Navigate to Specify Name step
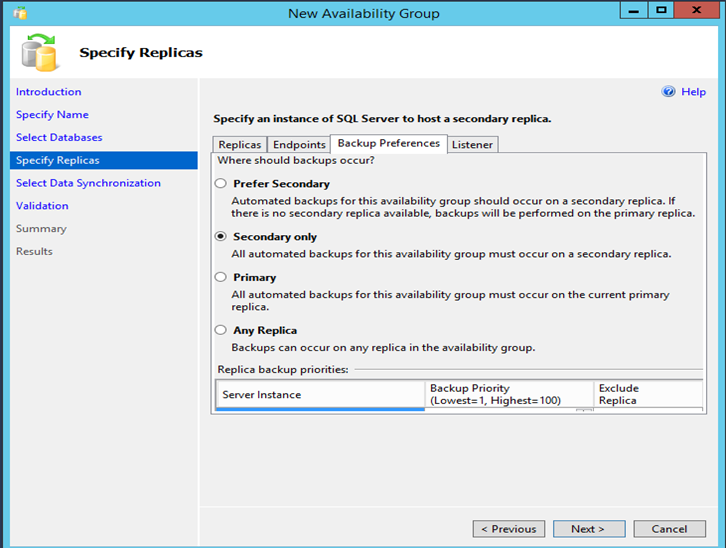 (x=52, y=115)
